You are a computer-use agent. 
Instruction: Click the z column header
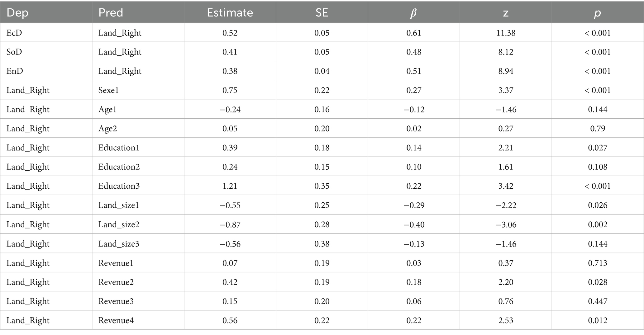pyautogui.click(x=506, y=13)
